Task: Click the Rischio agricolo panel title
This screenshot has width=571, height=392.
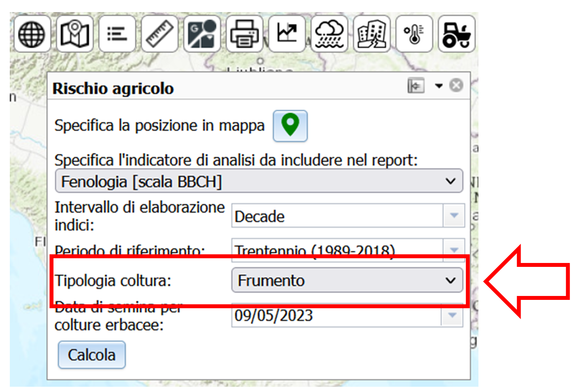Action: click(x=113, y=88)
